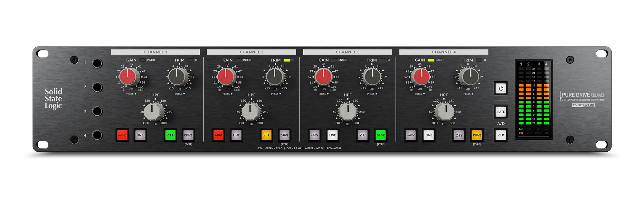
Task: Click Channel 2 red GAIN knob
Action: coord(226,77)
